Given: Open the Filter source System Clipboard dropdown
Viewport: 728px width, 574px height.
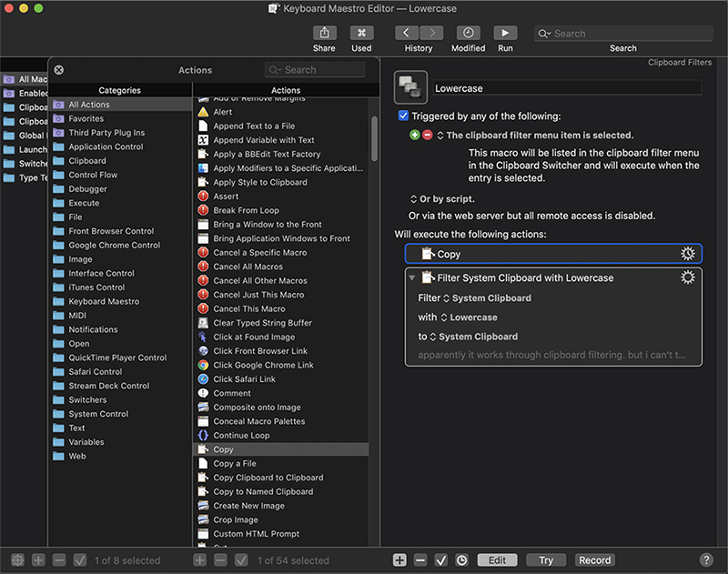Looking at the screenshot, I should tap(487, 297).
